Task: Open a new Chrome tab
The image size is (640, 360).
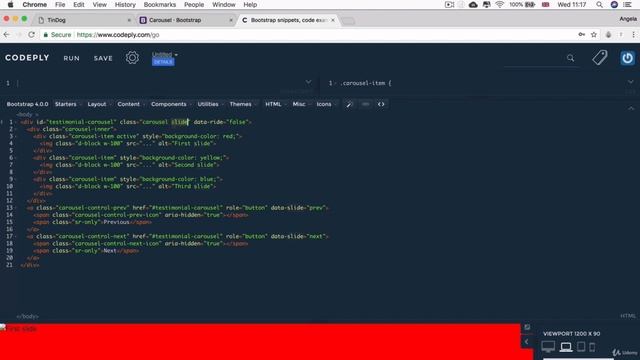Action: coord(348,20)
